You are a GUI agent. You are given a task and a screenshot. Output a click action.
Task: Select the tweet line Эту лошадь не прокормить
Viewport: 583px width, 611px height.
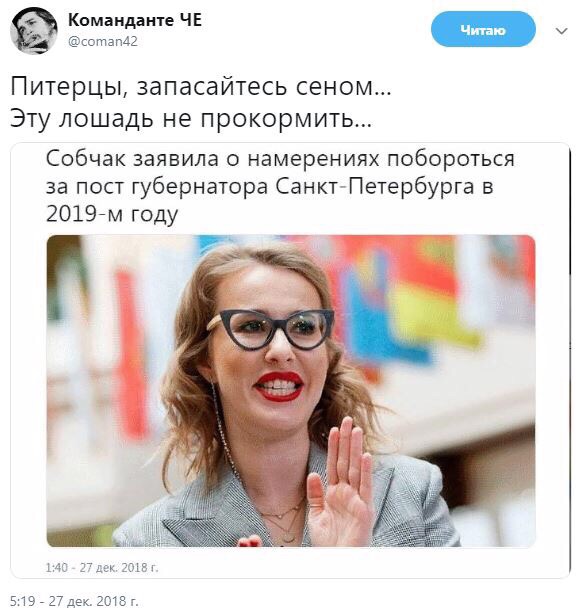[x=191, y=118]
